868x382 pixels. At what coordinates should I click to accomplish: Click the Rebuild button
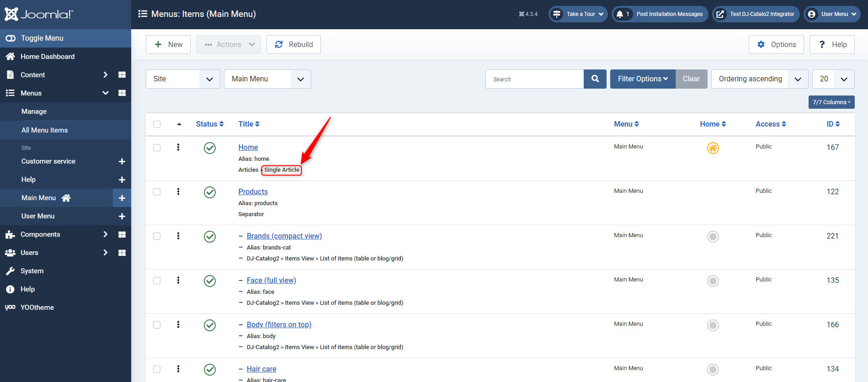(x=293, y=45)
